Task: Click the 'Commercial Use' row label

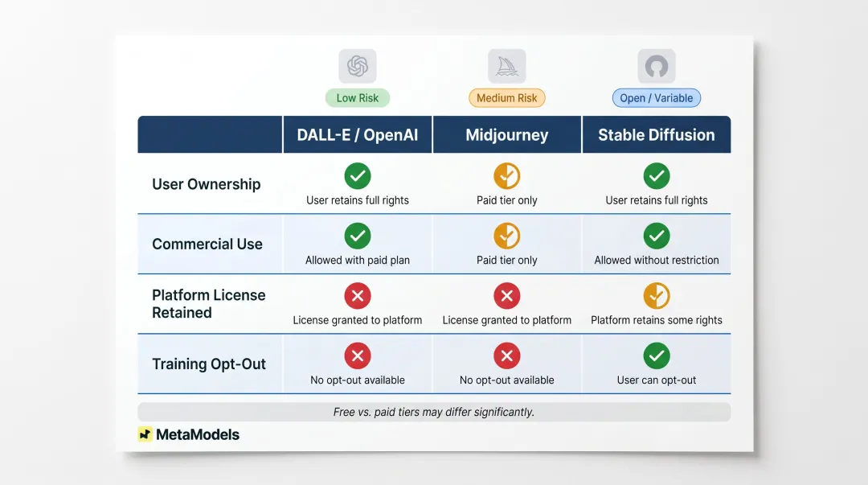Action: (x=207, y=244)
